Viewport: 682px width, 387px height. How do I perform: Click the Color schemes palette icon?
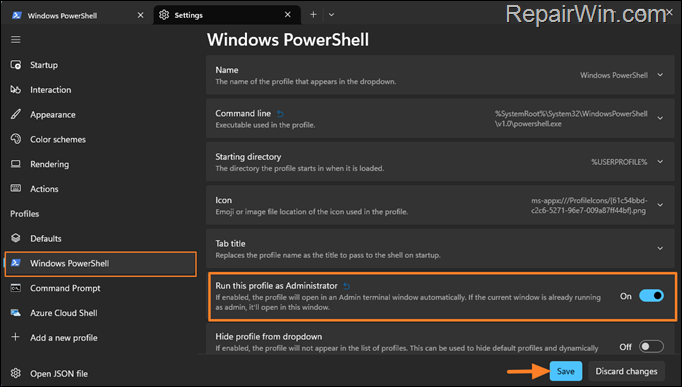[x=16, y=139]
